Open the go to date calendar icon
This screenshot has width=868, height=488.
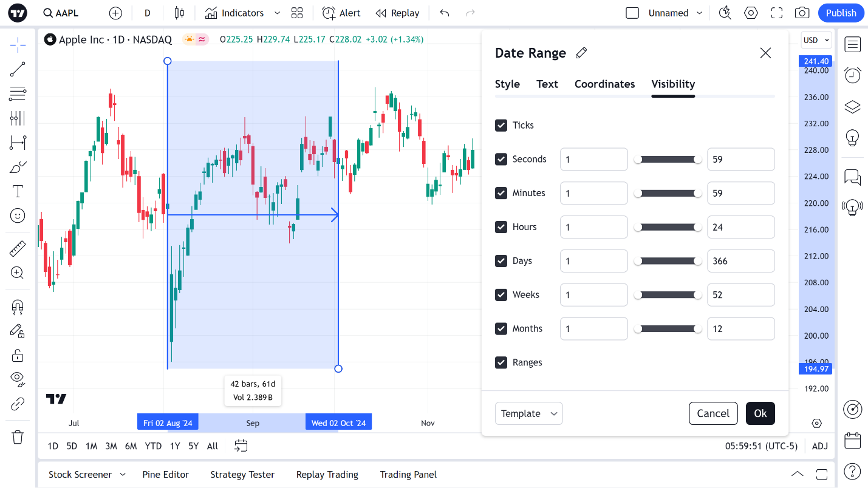pos(241,446)
